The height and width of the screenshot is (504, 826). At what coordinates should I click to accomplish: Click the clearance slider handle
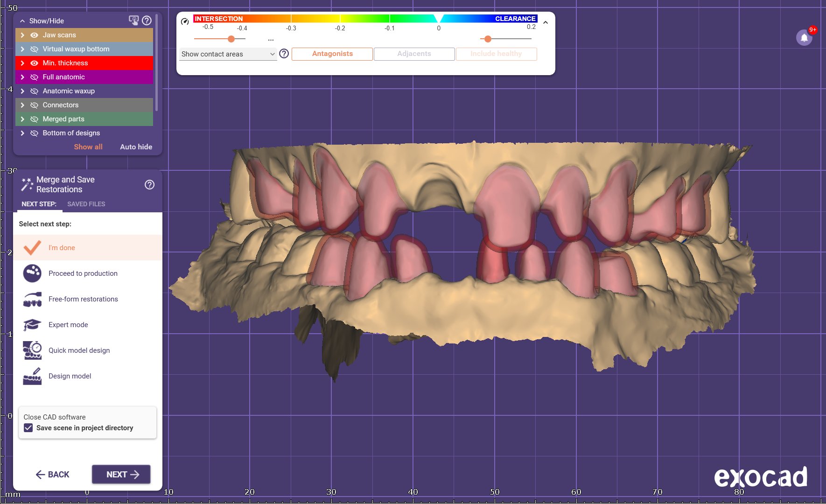click(x=488, y=39)
